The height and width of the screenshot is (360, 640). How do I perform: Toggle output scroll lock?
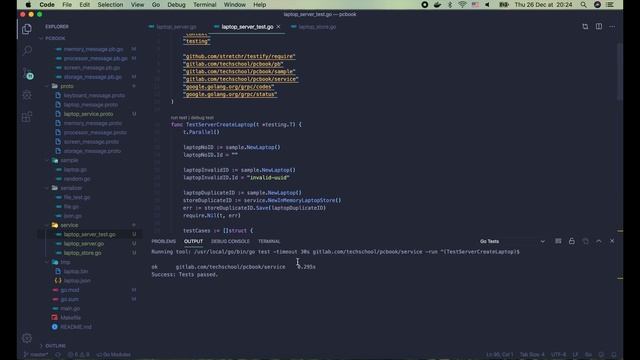point(571,241)
